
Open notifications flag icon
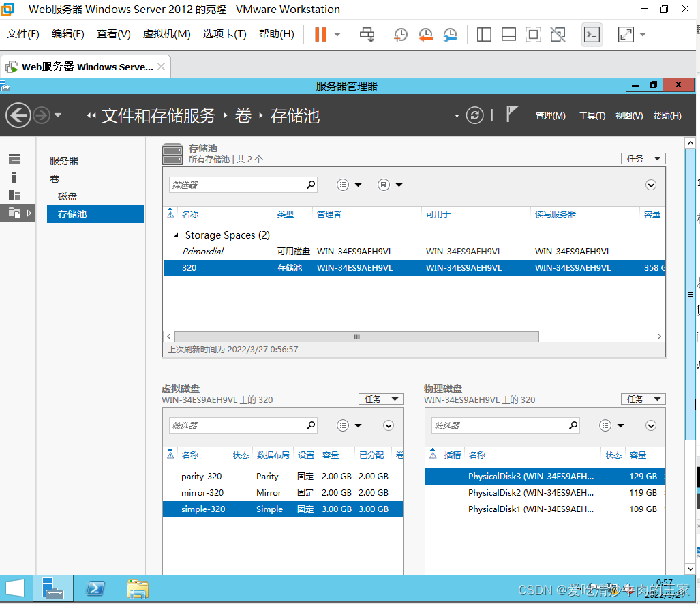(x=512, y=114)
